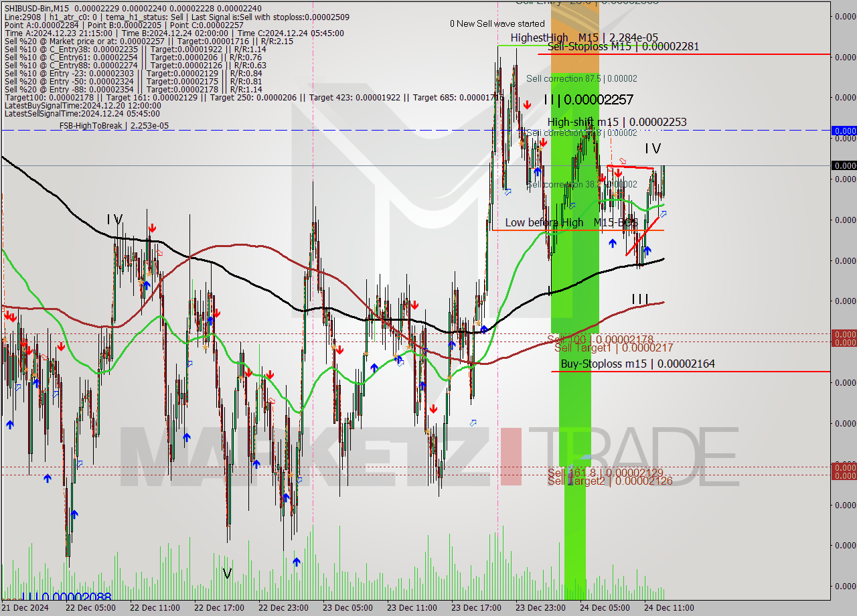Select the Sell Target2 label
The height and width of the screenshot is (616, 857).
point(610,480)
